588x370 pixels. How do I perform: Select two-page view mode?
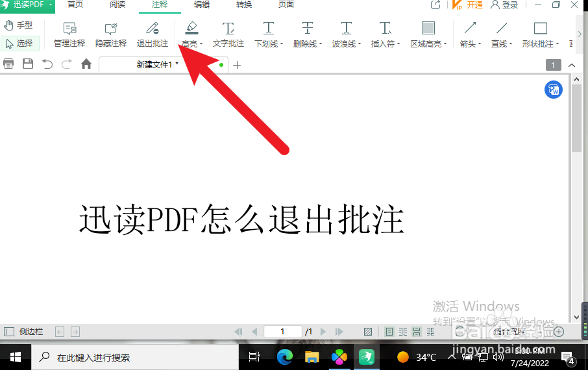click(x=403, y=332)
